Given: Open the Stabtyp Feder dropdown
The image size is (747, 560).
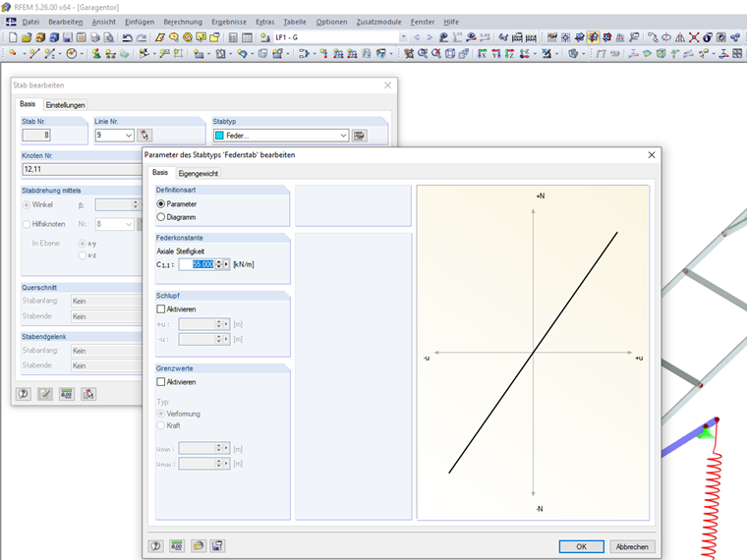Looking at the screenshot, I should click(x=343, y=136).
